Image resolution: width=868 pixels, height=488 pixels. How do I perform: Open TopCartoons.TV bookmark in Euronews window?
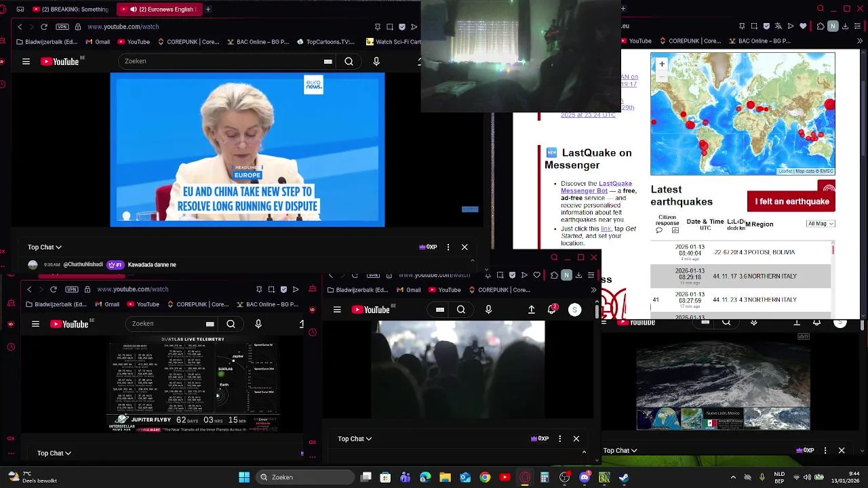[x=325, y=41]
